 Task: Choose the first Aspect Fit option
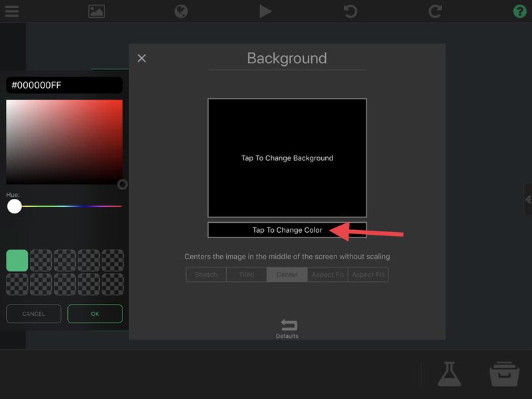[x=327, y=275]
